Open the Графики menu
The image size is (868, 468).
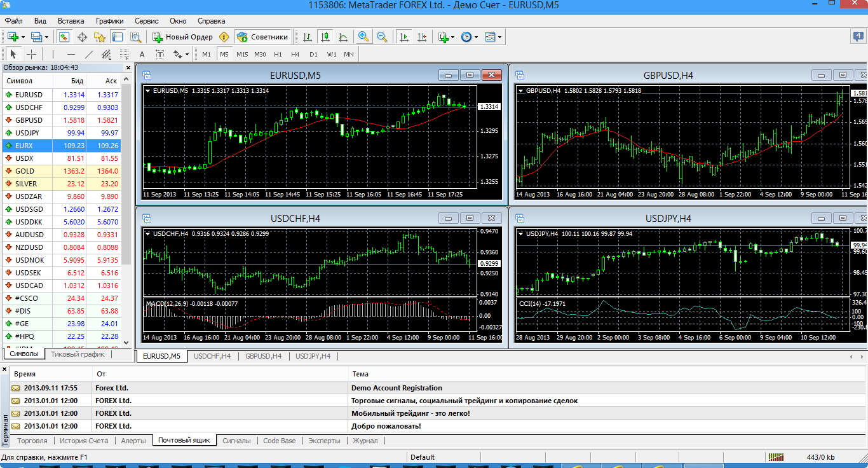(109, 21)
